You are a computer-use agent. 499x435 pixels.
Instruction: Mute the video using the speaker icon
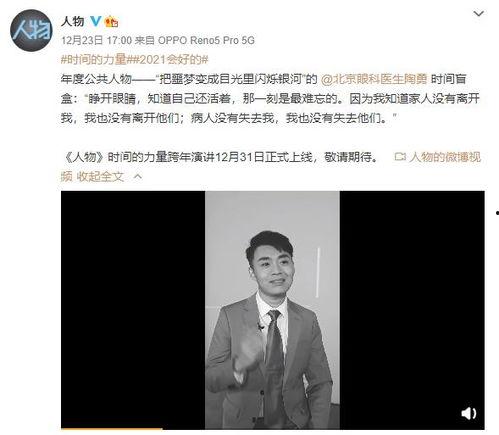click(468, 413)
